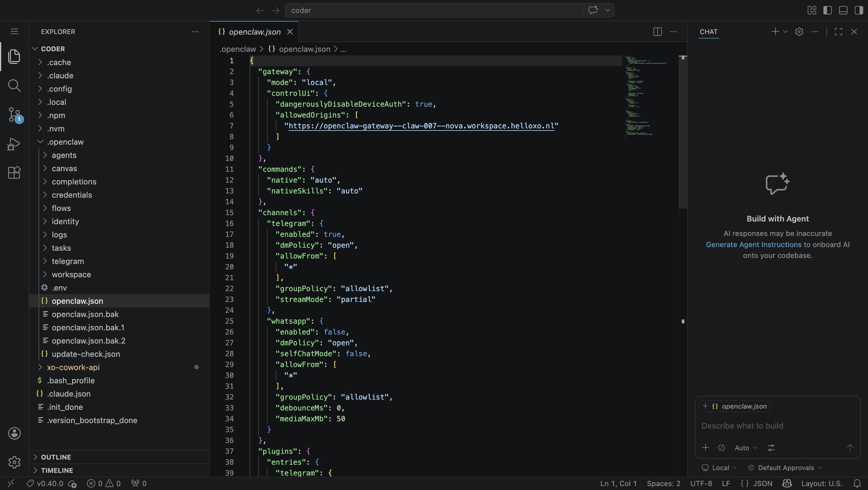This screenshot has height=490, width=868.
Task: Click .openclaw in the breadcrumb
Action: coord(237,49)
